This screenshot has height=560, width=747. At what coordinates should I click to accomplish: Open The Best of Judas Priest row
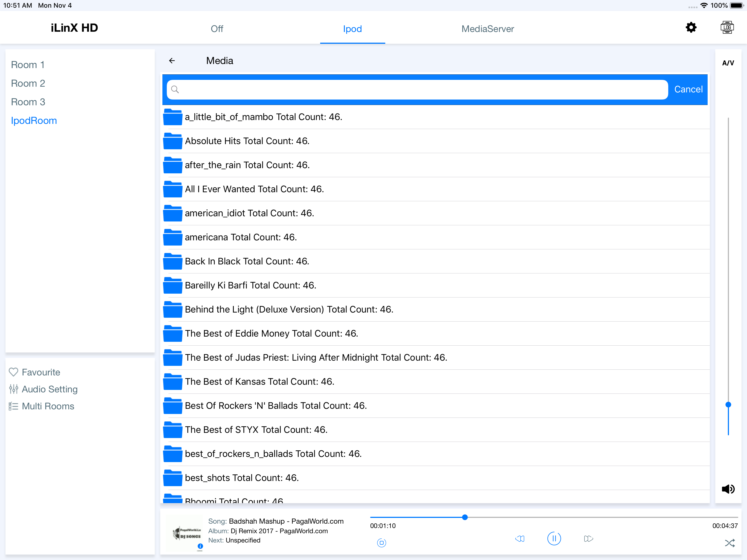coord(436,358)
